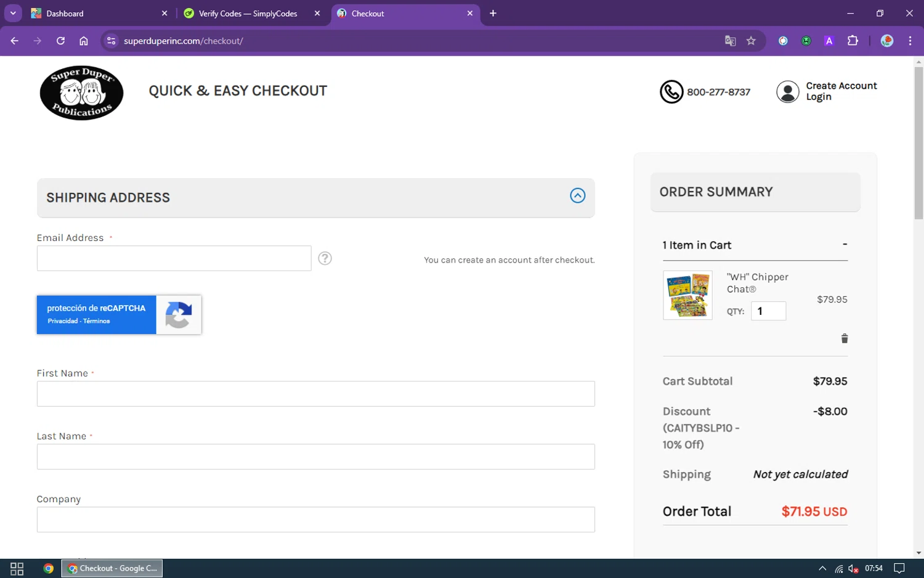
Task: Click the Super Duper Publications logo
Action: (x=81, y=92)
